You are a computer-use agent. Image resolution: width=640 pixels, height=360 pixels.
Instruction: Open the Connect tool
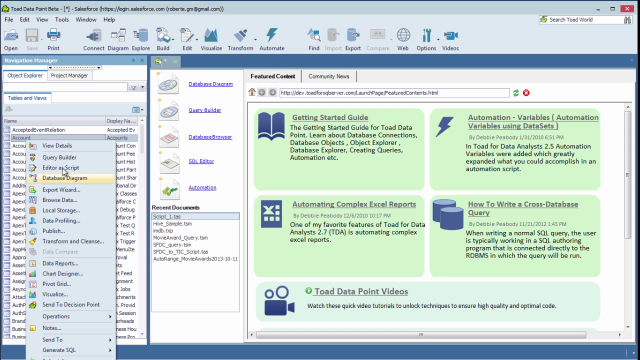[x=93, y=39]
